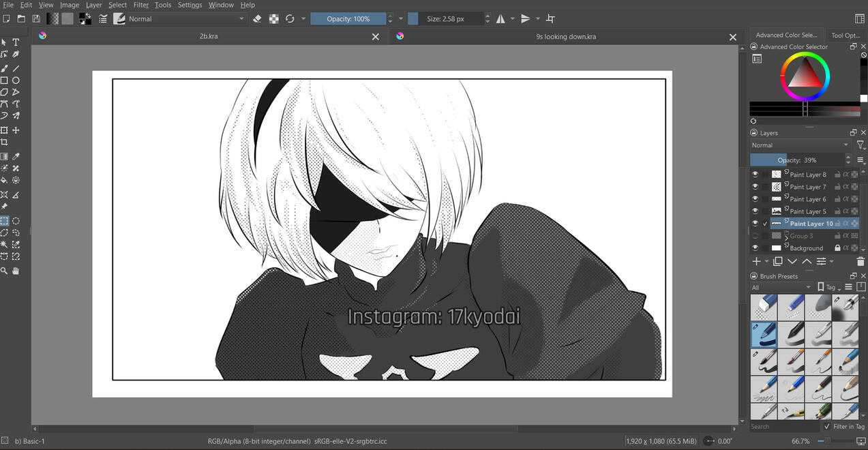868x450 pixels.
Task: Hide Paint Layer 7
Action: pyautogui.click(x=755, y=187)
